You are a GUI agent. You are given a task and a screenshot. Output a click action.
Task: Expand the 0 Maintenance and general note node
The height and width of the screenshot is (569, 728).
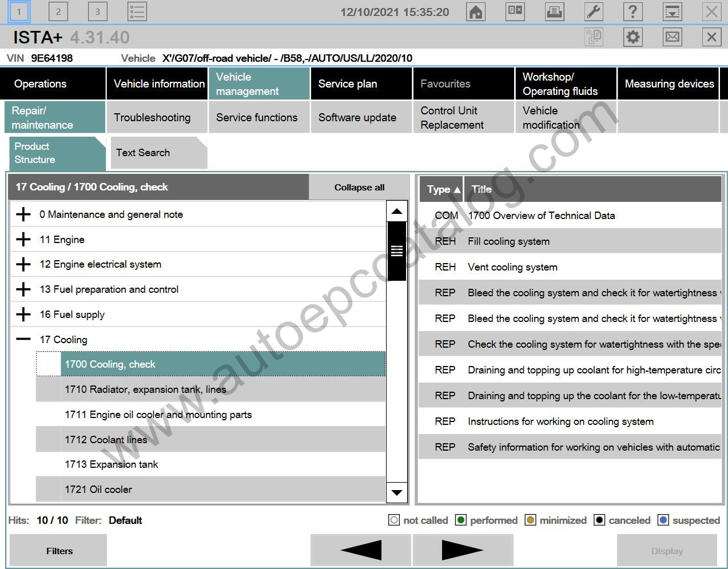point(23,214)
